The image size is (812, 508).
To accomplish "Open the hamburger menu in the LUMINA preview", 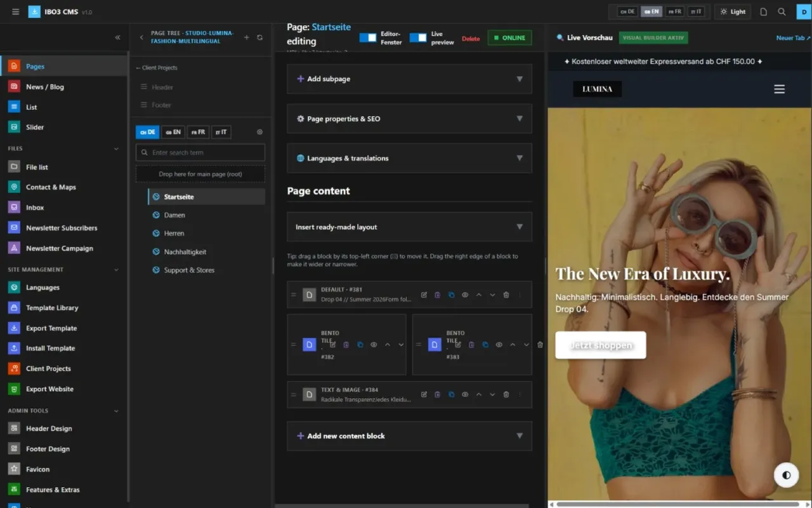I will (780, 89).
